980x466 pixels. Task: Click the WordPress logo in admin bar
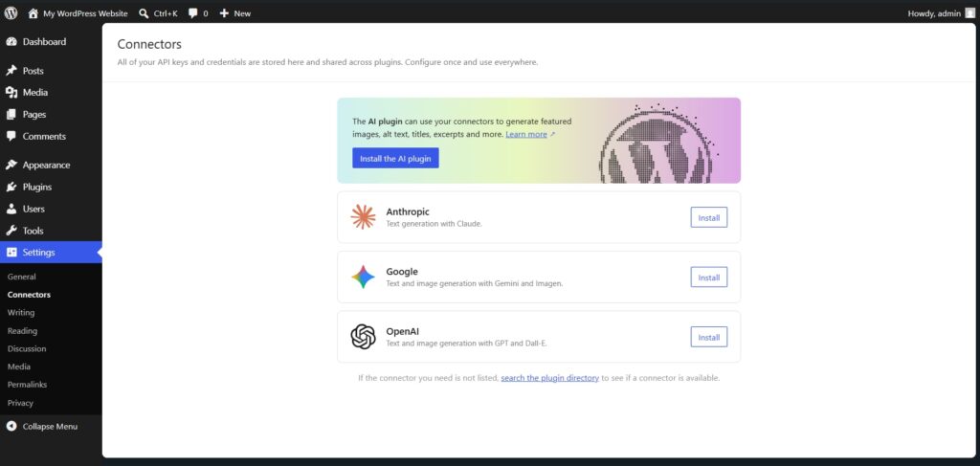[11, 13]
